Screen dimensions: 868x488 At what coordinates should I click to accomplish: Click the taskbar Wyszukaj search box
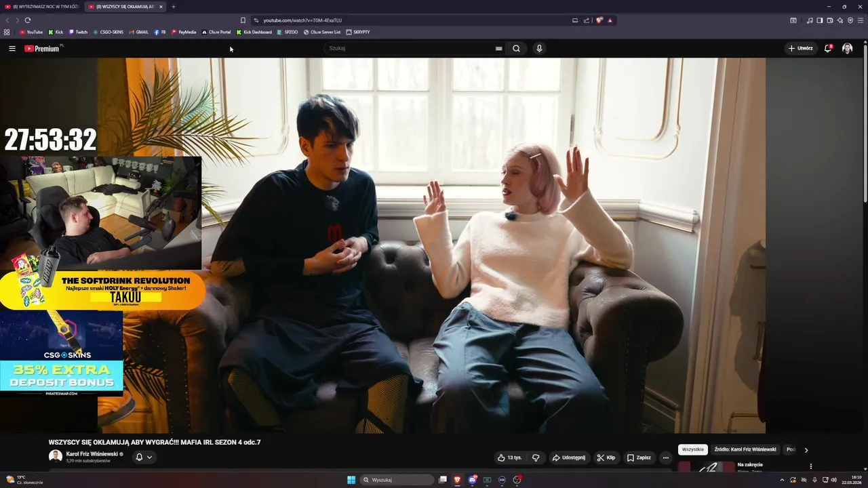[397, 480]
